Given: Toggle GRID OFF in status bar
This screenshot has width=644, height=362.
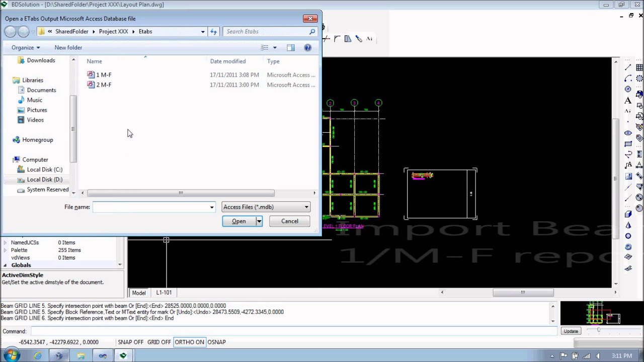Looking at the screenshot, I should click(159, 342).
